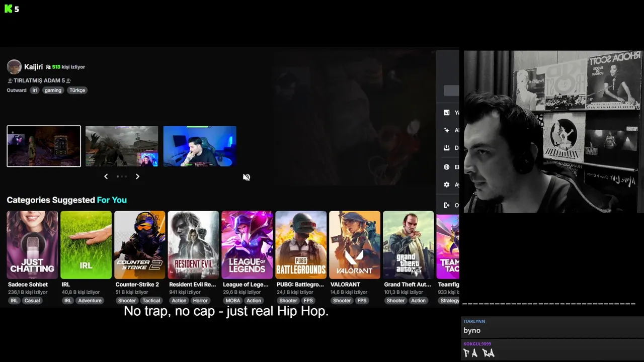Viewport: 644px width, 362px height.
Task: Click the 'Categories Suggested For You' heading
Action: 66,200
